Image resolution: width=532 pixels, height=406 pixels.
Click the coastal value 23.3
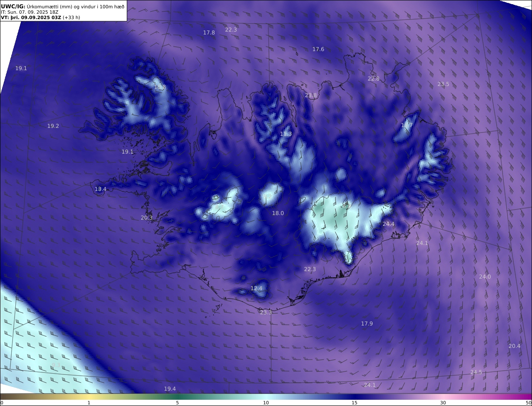pos(266,312)
